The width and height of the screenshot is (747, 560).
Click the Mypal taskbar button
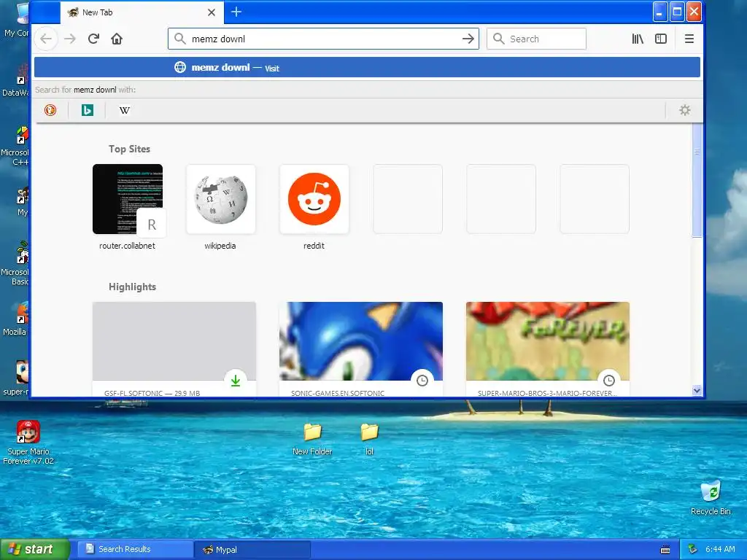[252, 550]
